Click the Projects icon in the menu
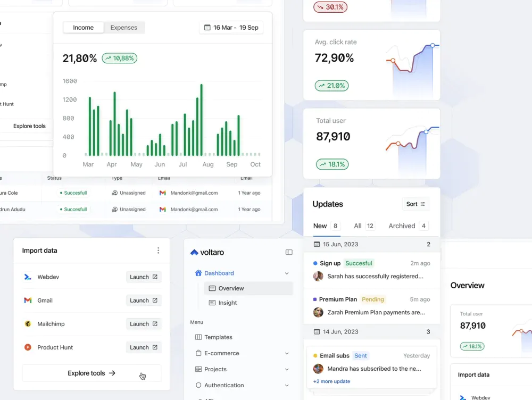 click(x=198, y=369)
